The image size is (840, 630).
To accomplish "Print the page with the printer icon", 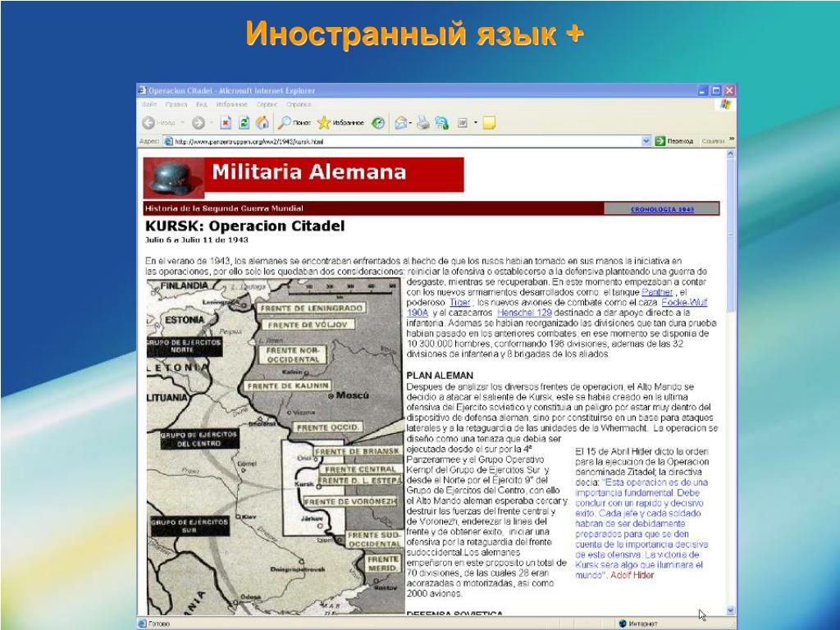I will click(423, 123).
